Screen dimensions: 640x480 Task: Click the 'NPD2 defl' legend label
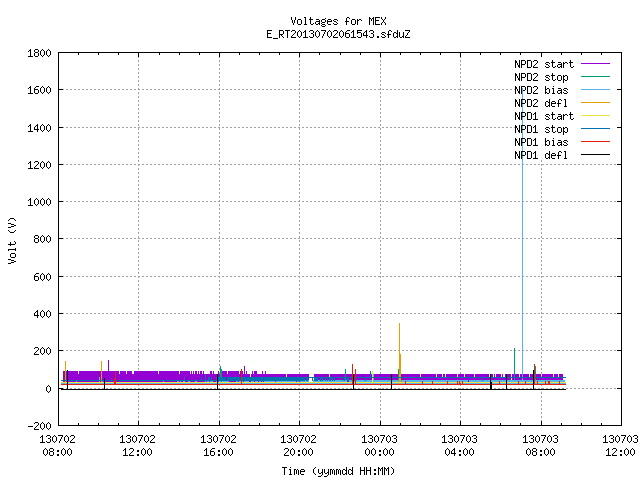[541, 103]
